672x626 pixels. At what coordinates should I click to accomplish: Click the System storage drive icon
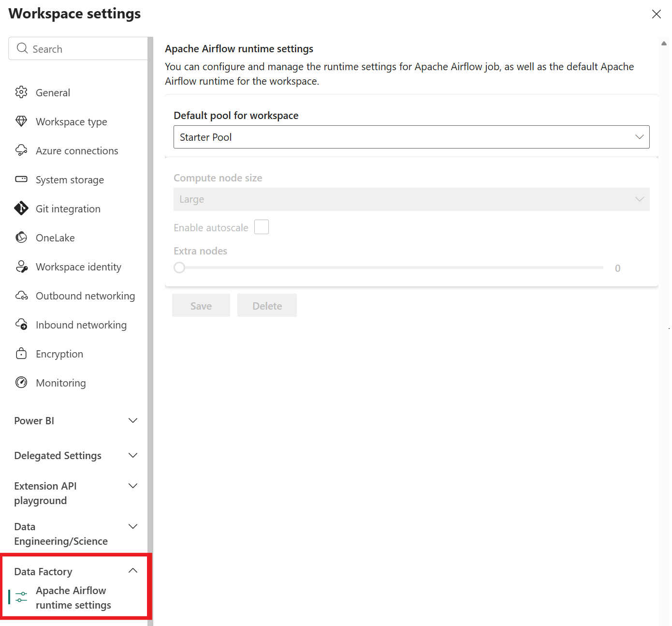coord(21,179)
